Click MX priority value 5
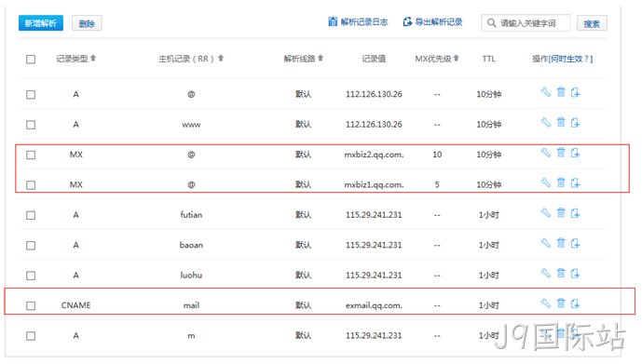The width and height of the screenshot is (642, 364). pos(437,185)
